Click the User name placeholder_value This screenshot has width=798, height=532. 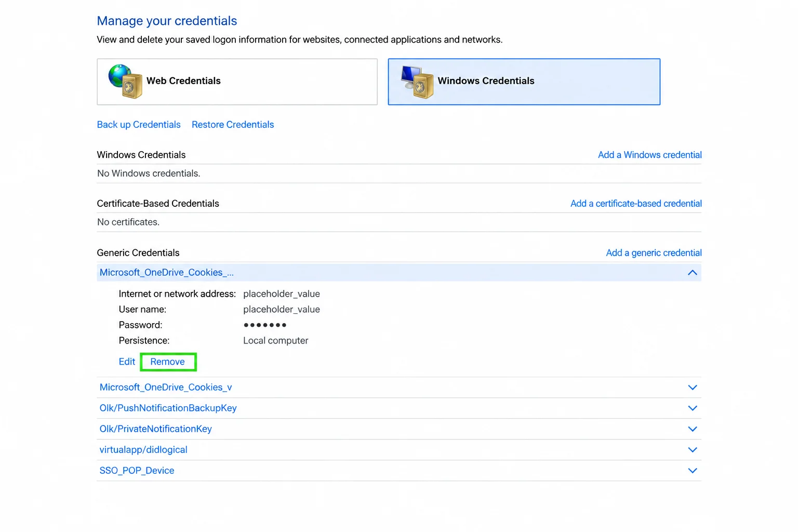tap(282, 310)
